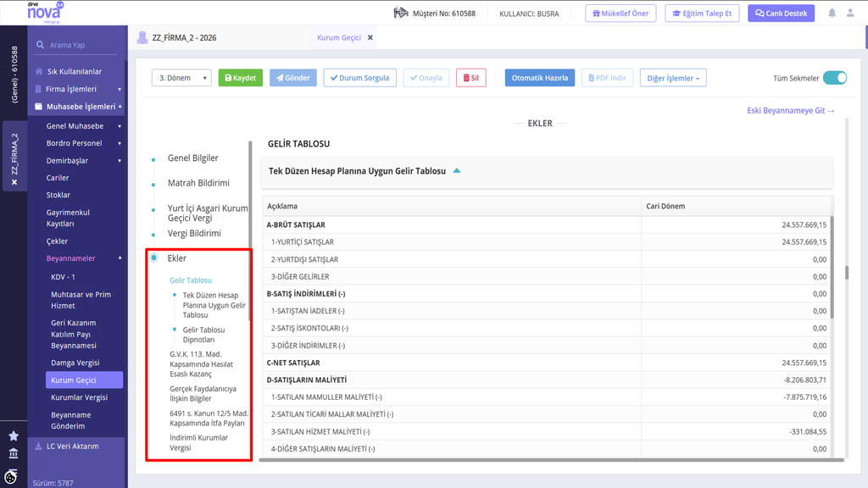Click the cookie icon at bottom left
This screenshot has width=868, height=488.
click(x=10, y=476)
